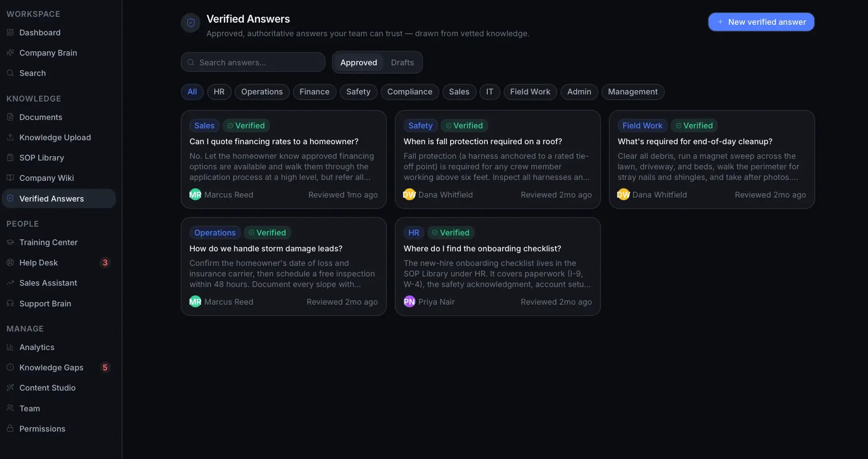The height and width of the screenshot is (459, 868).
Task: Click the Analytics bar chart icon
Action: click(x=10, y=347)
